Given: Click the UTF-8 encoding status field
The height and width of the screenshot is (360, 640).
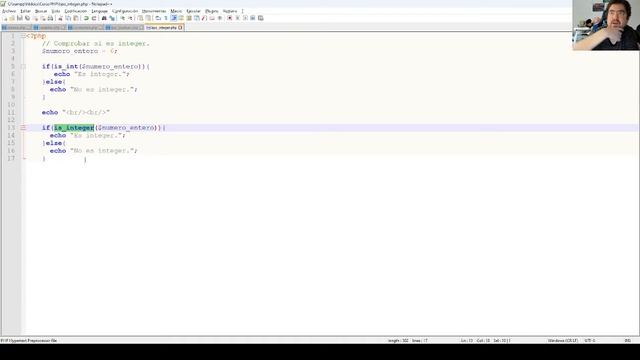Looking at the screenshot, I should coord(590,340).
